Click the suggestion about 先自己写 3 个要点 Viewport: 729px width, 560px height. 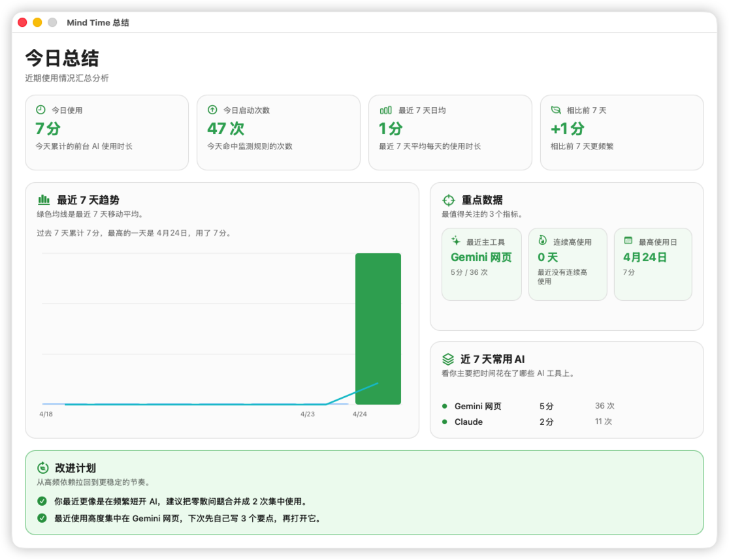(189, 518)
